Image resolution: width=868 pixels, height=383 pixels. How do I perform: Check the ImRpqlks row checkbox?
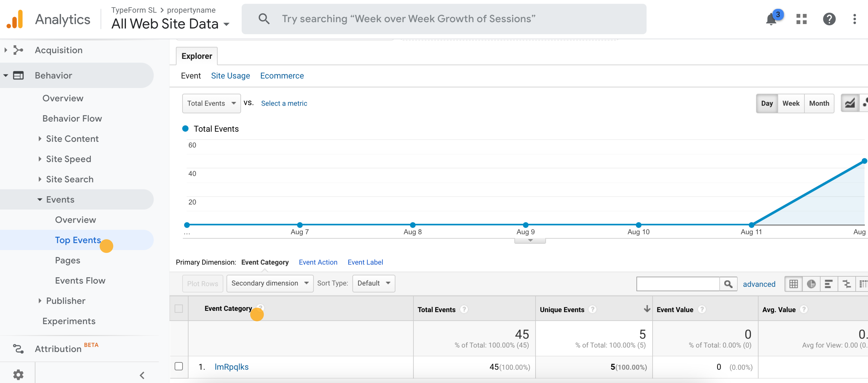pyautogui.click(x=179, y=366)
